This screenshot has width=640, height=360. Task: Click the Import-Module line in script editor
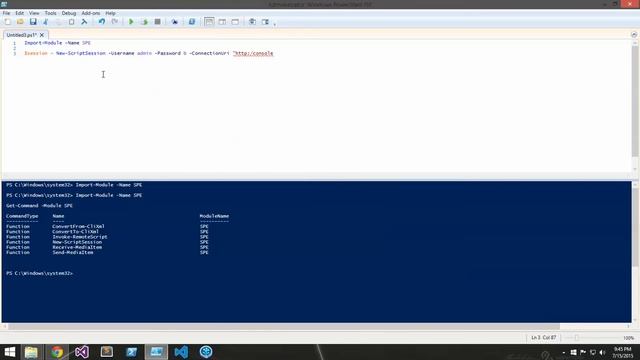pos(58,43)
